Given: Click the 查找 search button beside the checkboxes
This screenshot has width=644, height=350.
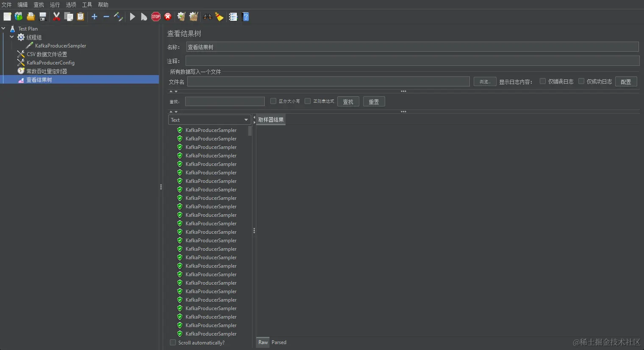Looking at the screenshot, I should coord(348,101).
